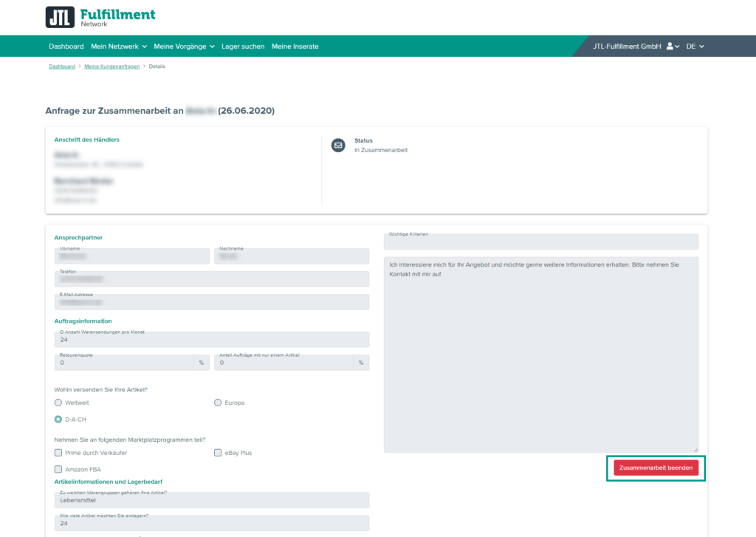Click the Zusammenarbeit beenden button
The height and width of the screenshot is (537, 756).
[656, 468]
